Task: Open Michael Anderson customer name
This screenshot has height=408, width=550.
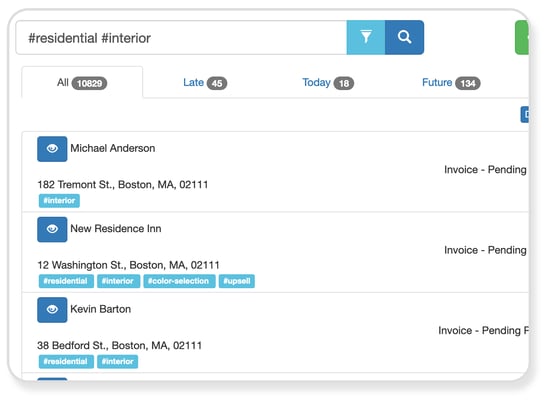Action: click(x=113, y=148)
